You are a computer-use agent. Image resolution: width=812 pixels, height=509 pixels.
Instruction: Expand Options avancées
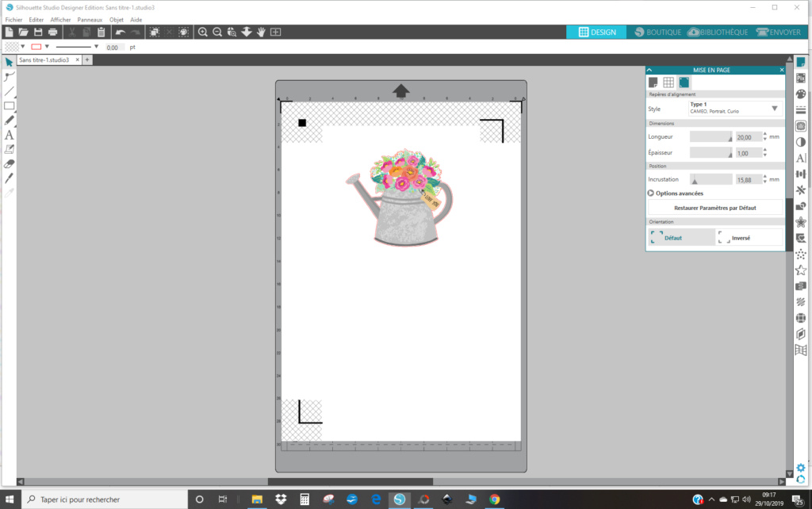point(676,193)
